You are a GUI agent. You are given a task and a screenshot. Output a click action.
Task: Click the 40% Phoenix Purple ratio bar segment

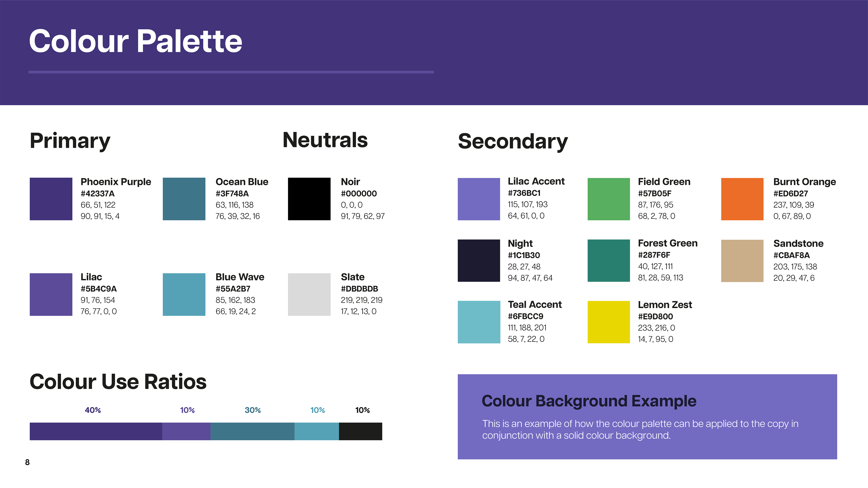(96, 432)
